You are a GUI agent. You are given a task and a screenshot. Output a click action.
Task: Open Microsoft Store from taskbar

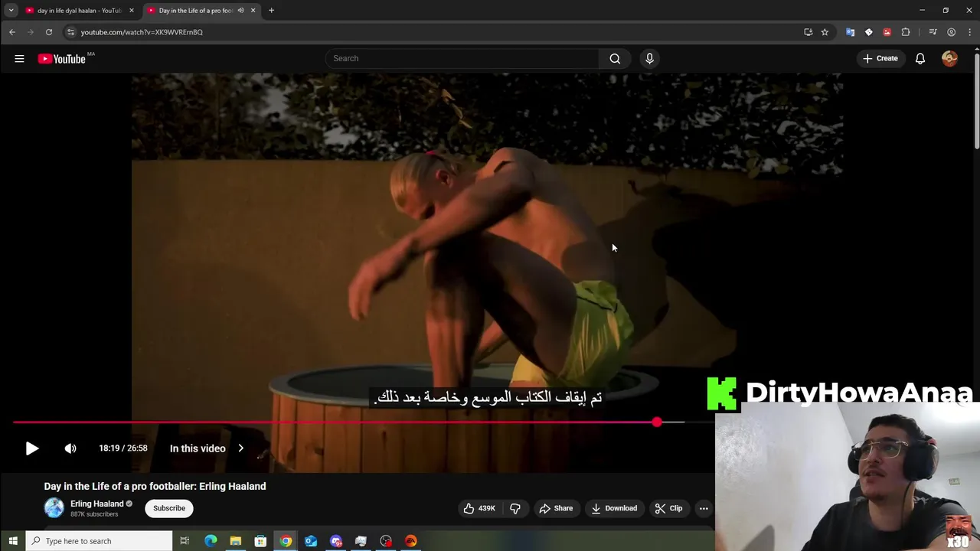(x=260, y=541)
